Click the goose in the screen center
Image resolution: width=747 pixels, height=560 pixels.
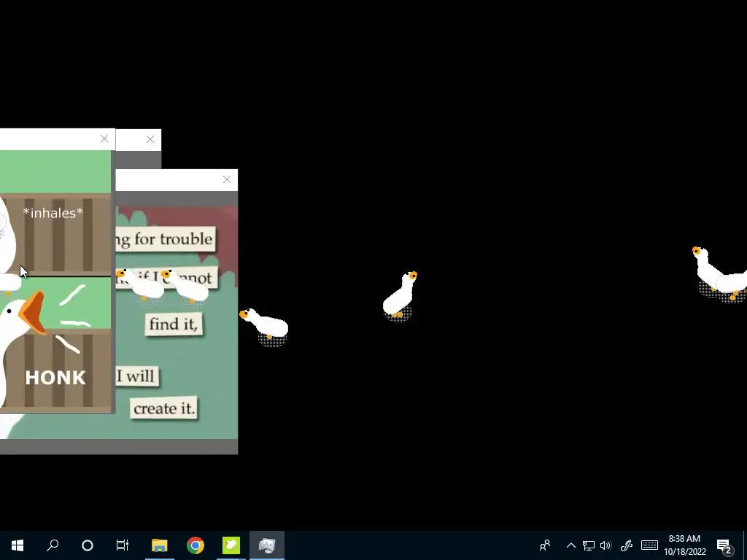click(x=400, y=295)
